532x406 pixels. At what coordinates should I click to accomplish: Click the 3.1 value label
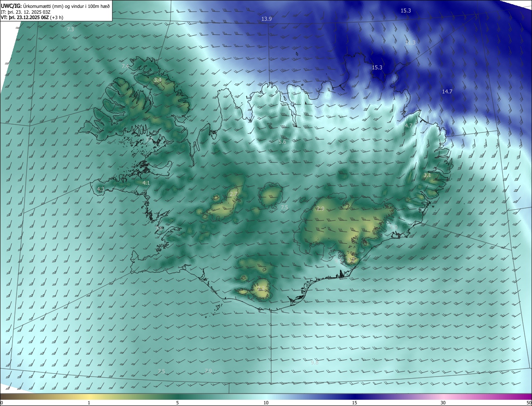[x=427, y=175]
